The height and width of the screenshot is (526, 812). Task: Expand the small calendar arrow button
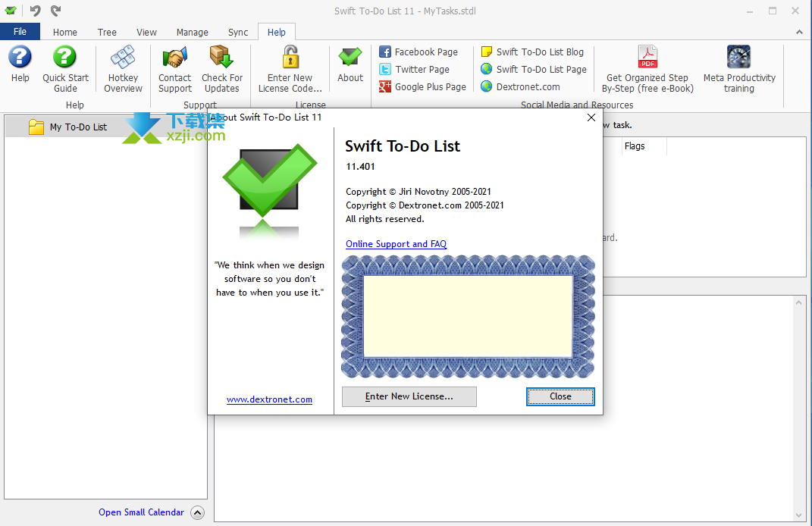point(197,512)
